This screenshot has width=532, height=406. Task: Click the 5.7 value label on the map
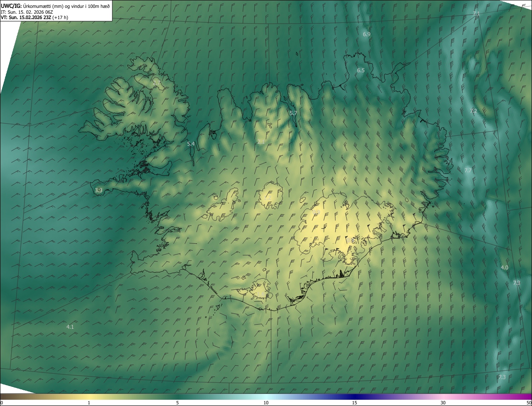click(293, 113)
